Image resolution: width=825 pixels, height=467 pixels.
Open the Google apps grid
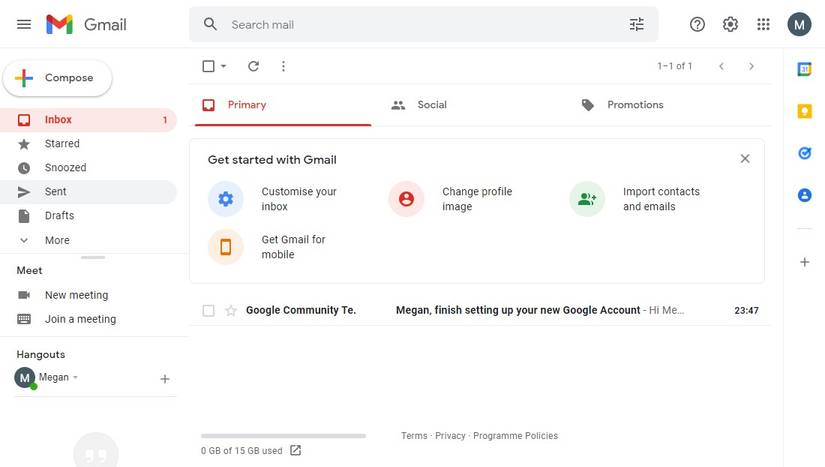[x=764, y=24]
